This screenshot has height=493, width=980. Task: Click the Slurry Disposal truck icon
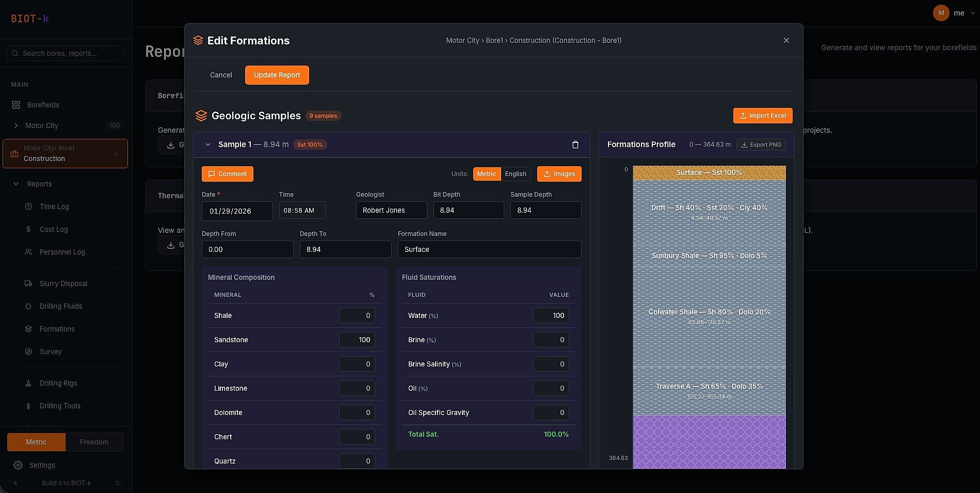(x=28, y=283)
